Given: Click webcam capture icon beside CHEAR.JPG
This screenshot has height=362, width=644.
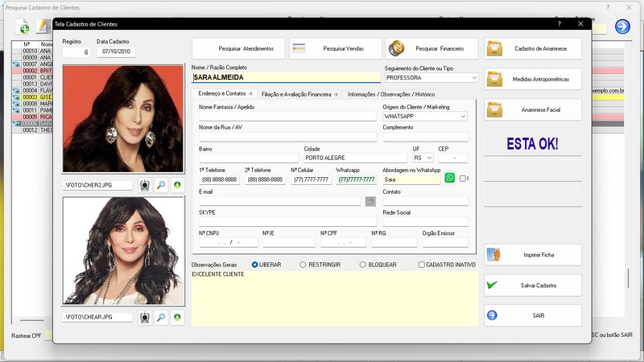Looking at the screenshot, I should point(145,317).
